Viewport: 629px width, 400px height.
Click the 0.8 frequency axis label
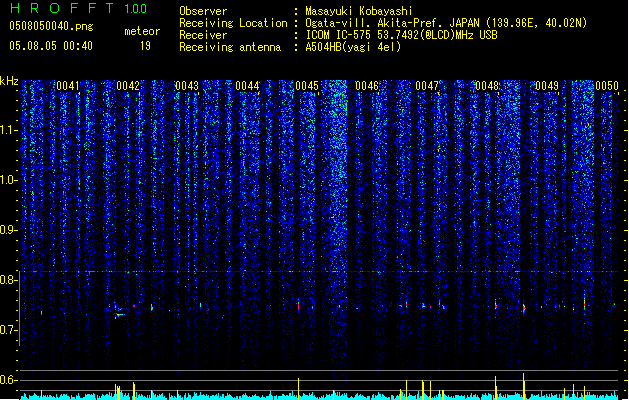click(x=9, y=280)
